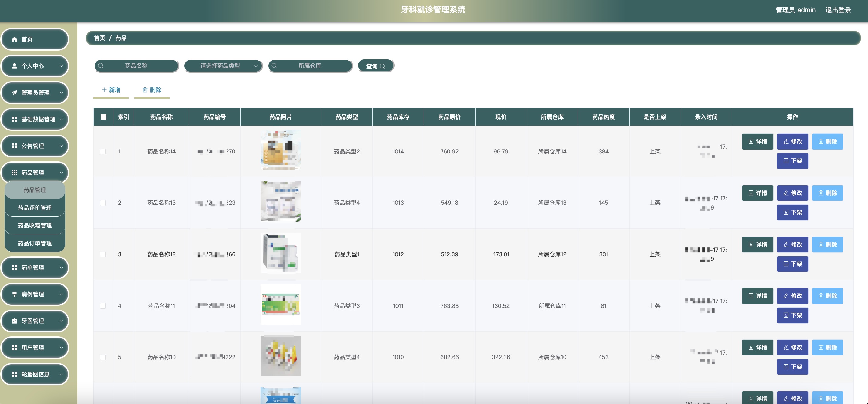The width and height of the screenshot is (868, 404).
Task: Select 药品订单管理 submenu item
Action: (x=35, y=243)
